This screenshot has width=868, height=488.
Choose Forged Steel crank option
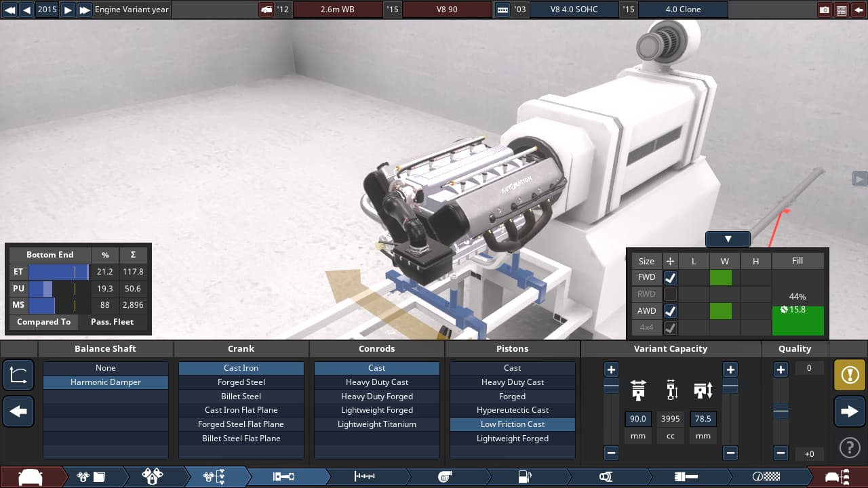pyautogui.click(x=241, y=382)
